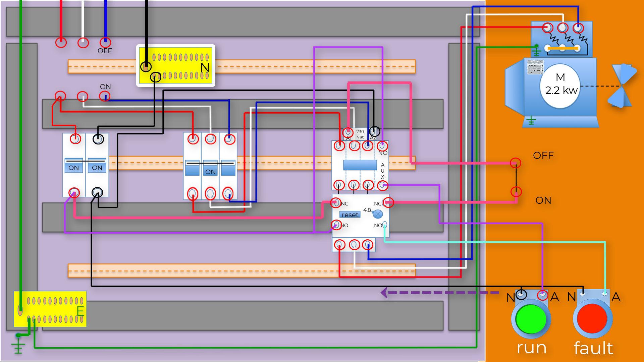Click the two-pole breaker top red terminal

click(75, 138)
